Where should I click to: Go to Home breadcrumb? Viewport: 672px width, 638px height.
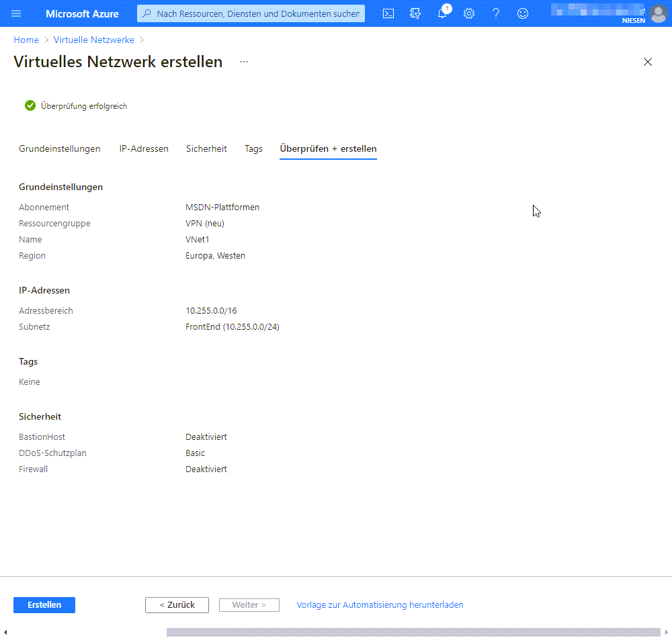(26, 40)
